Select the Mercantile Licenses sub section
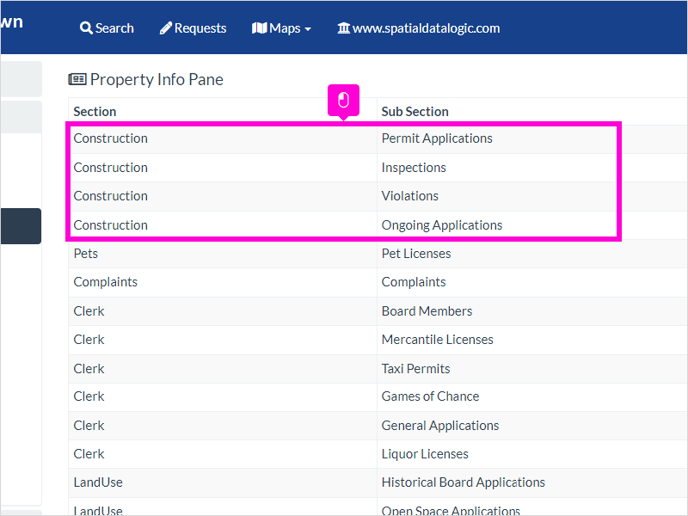Viewport: 688px width, 516px height. click(x=437, y=340)
